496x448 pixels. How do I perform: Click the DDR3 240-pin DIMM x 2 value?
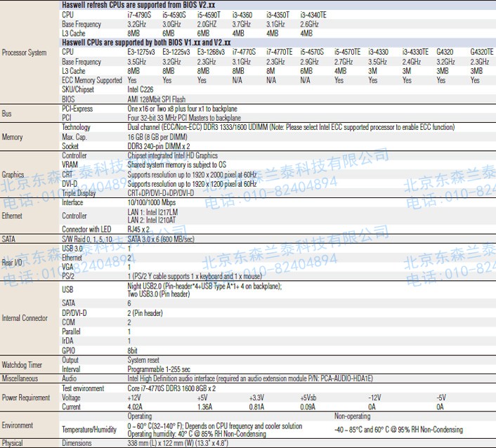158,146
